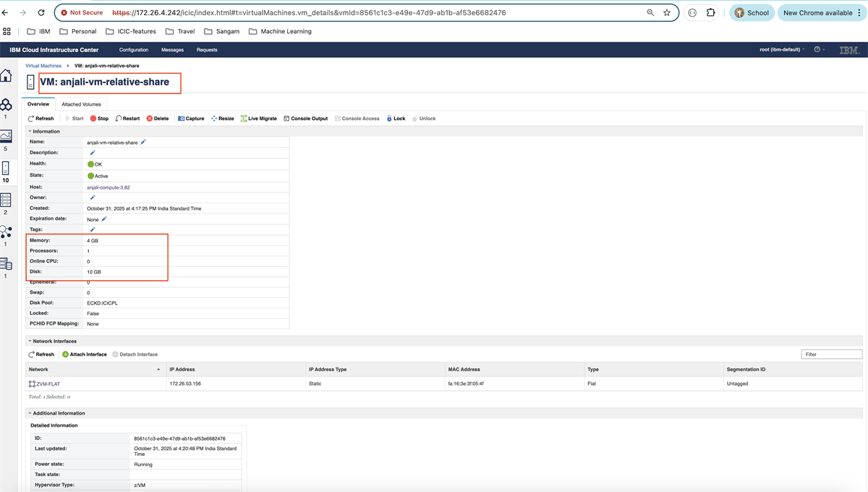Viewport: 868px width, 492px height.
Task: Click the Disk Pool value ECKD:ICICPL
Action: [x=101, y=302]
